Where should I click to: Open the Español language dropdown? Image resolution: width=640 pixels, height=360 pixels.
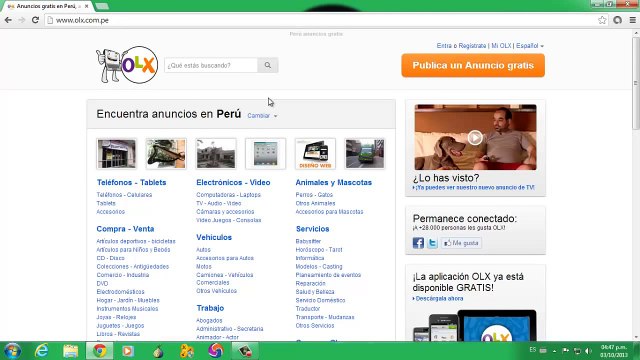point(530,46)
